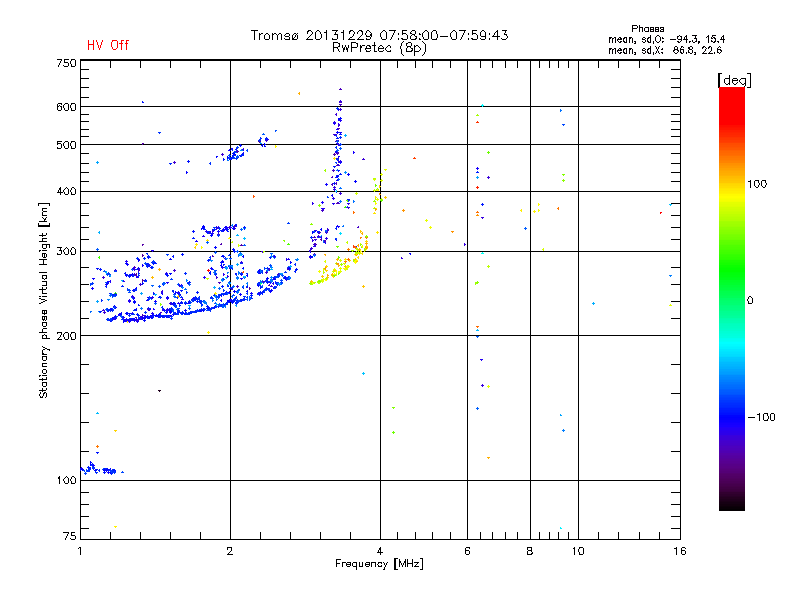Click the "Frequency [MHz]" axis title
Viewport: 800px width, 600px height.
(x=379, y=564)
